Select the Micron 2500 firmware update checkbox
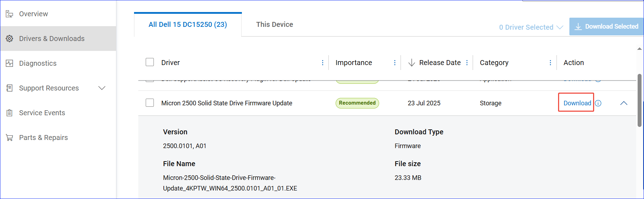Viewport: 644px width, 199px height. click(150, 103)
